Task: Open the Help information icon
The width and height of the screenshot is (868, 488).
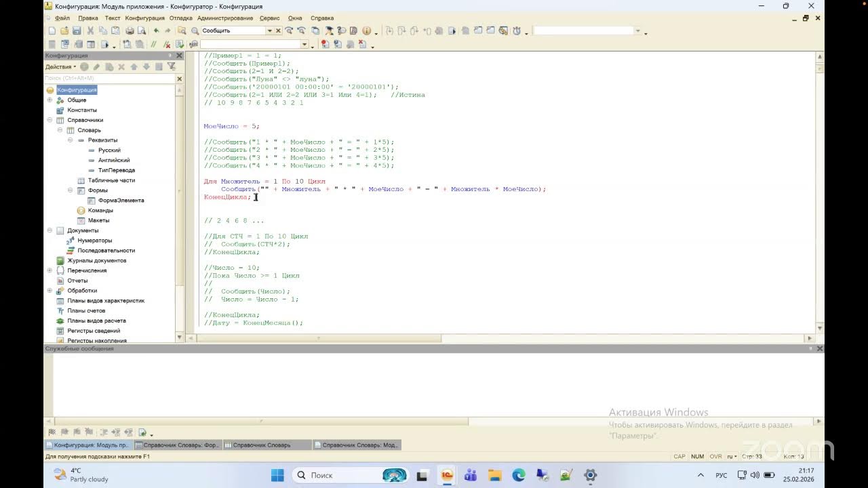Action: 367,30
